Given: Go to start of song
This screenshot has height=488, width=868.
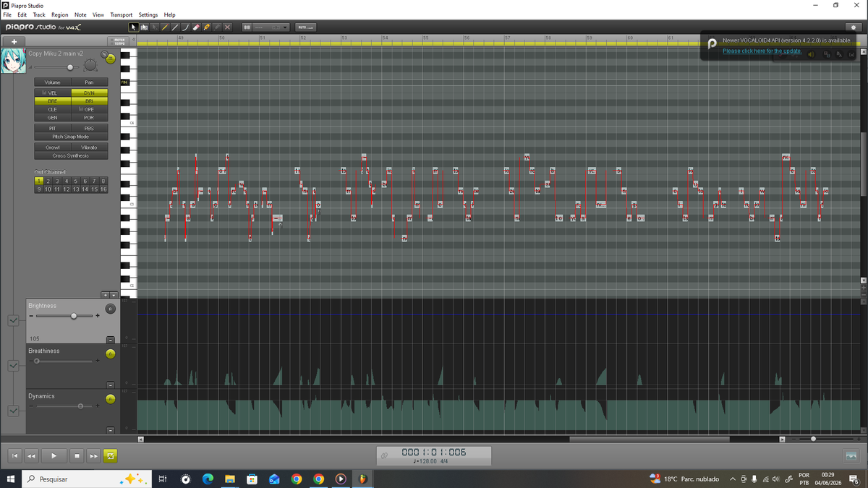Looking at the screenshot, I should (14, 455).
